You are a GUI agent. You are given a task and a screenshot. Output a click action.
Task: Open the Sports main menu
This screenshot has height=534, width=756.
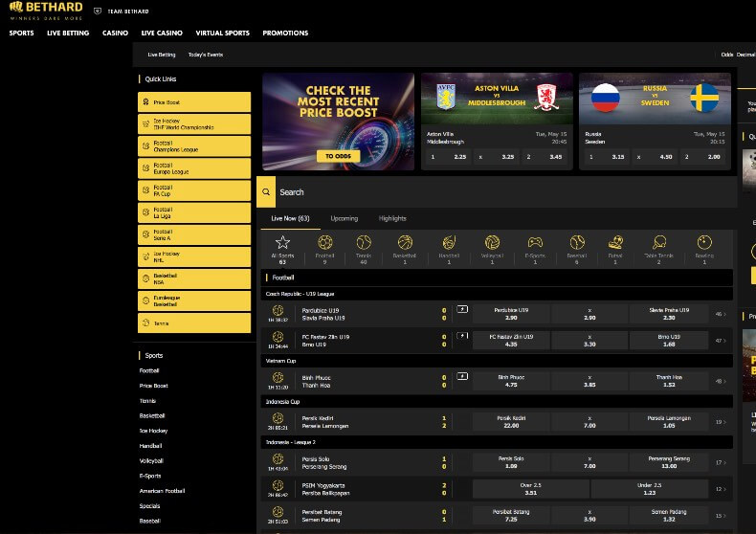point(22,33)
